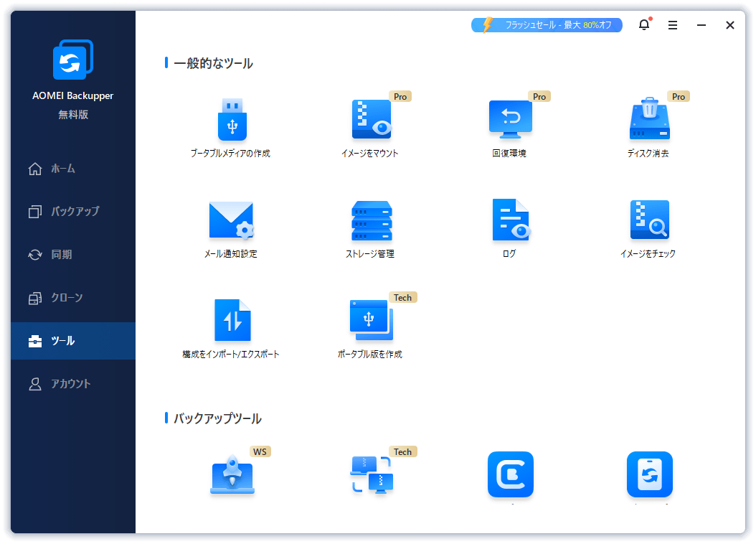Image resolution: width=756 pixels, height=544 pixels.
Task: Launch the Check Image (イメージをチェック) tool
Action: point(648,221)
